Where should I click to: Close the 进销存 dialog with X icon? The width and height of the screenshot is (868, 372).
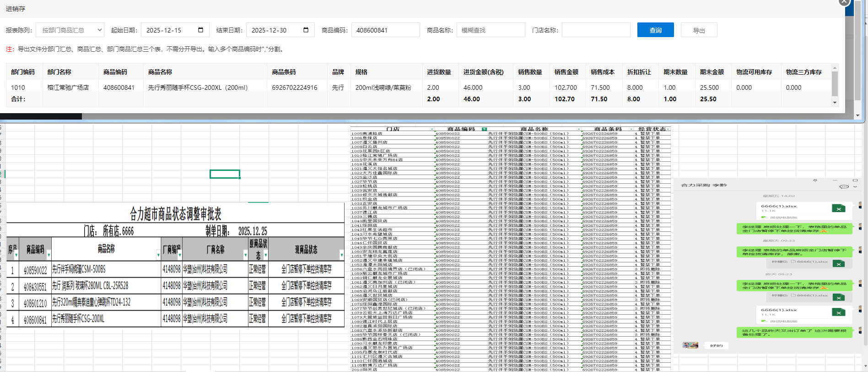pos(844,2)
